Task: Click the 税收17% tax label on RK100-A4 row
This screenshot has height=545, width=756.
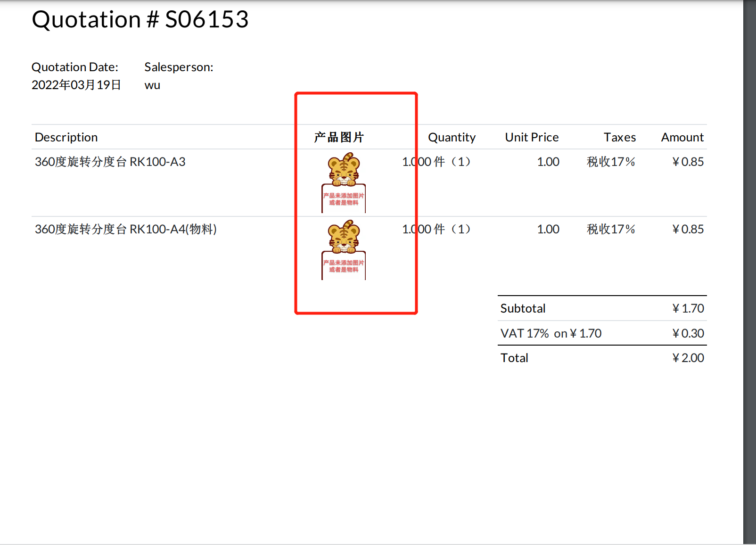Action: coord(610,229)
